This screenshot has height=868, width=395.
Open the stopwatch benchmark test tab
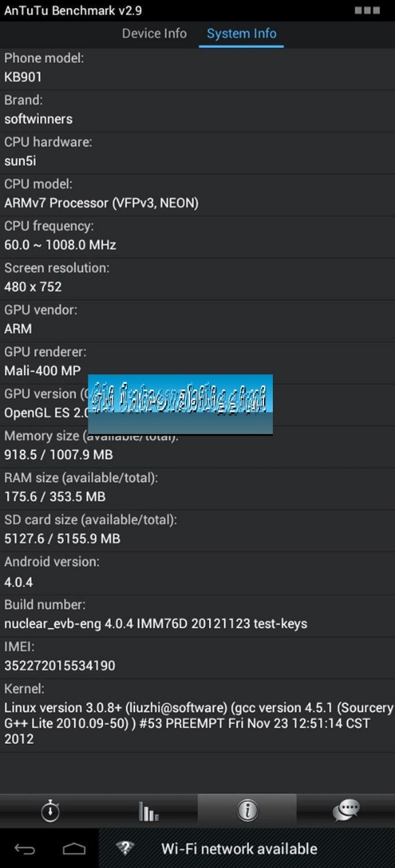(50, 810)
